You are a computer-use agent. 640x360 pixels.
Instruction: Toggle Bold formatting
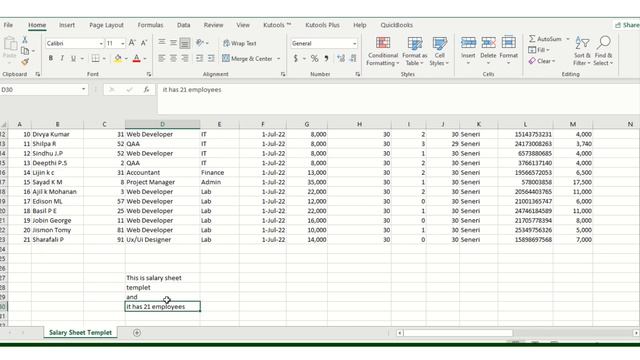pos(51,58)
